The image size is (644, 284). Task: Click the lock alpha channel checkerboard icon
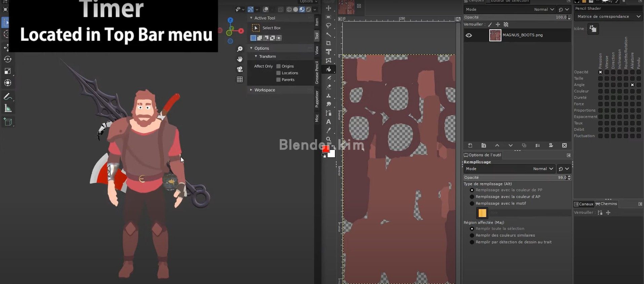click(506, 25)
